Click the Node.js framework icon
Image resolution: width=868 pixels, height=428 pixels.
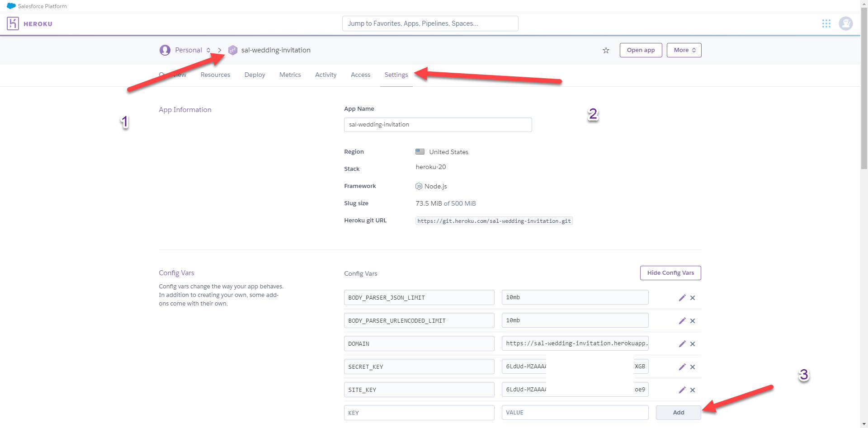[419, 186]
